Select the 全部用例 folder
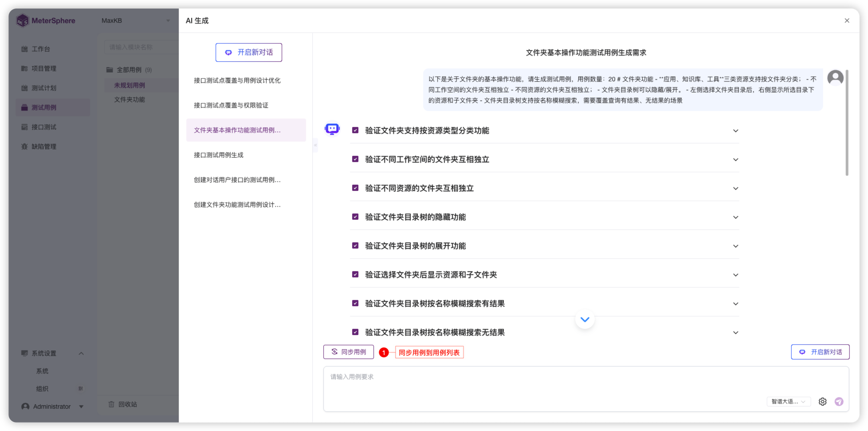Image resolution: width=868 pixels, height=431 pixels. 129,70
